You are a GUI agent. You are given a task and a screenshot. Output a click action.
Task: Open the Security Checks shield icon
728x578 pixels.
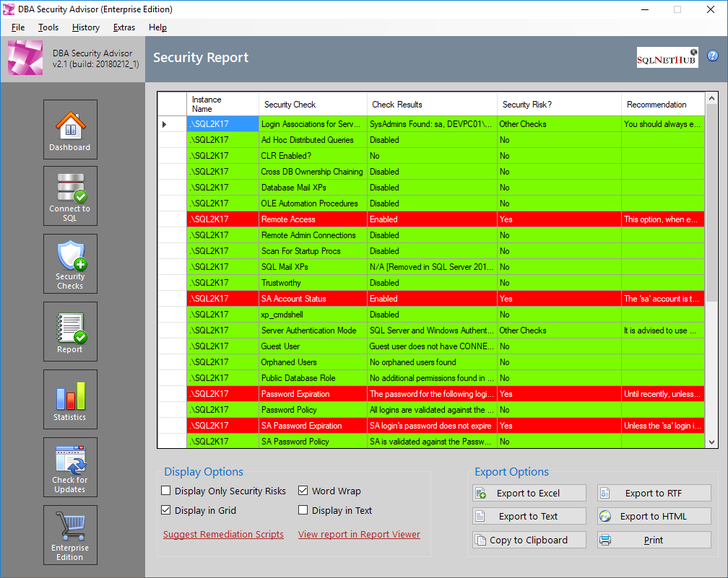coord(71,263)
